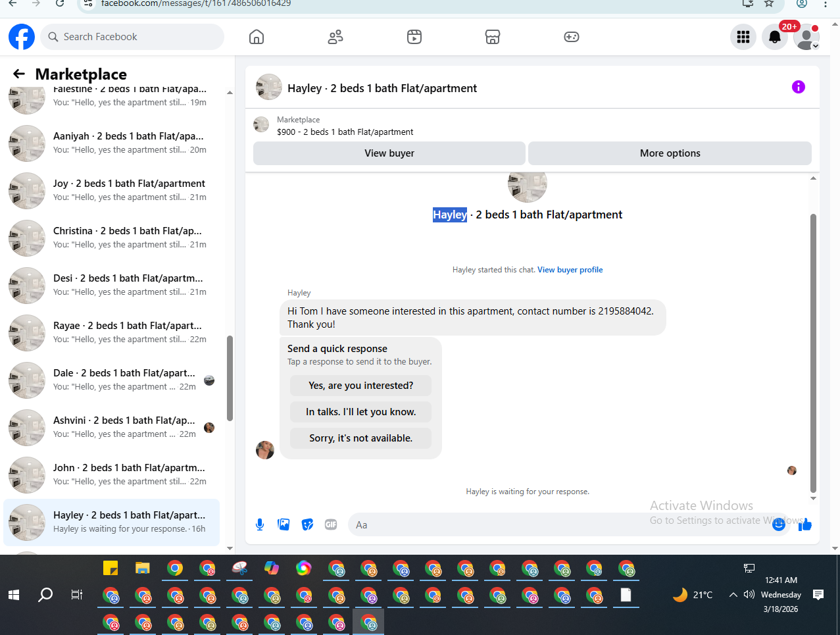Open conversation info purple icon

point(799,87)
